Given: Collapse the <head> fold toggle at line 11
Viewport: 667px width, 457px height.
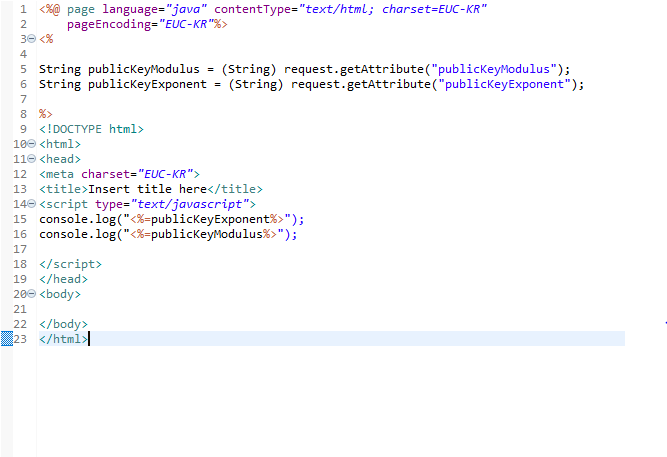Looking at the screenshot, I should point(31,159).
